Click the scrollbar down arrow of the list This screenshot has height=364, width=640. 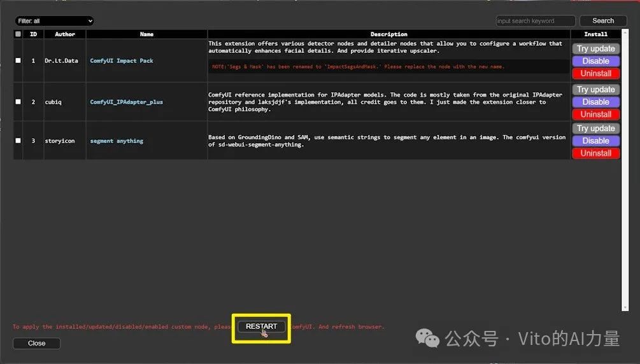(625, 308)
